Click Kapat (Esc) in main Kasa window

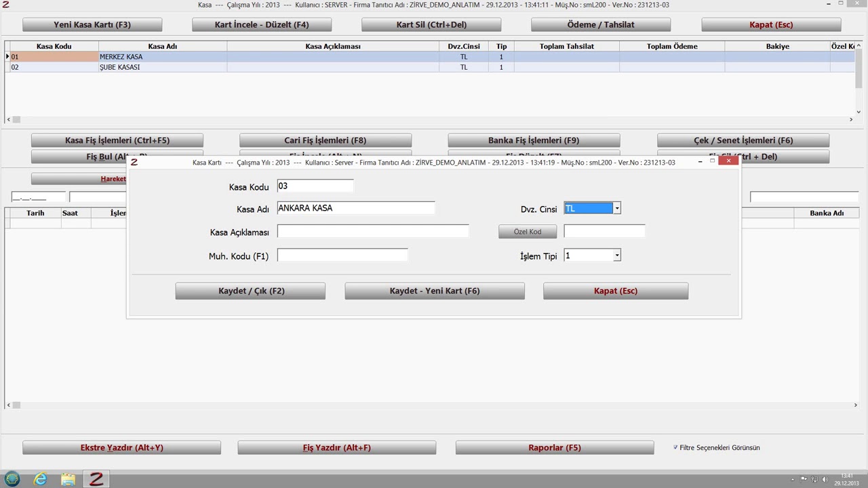coord(771,24)
